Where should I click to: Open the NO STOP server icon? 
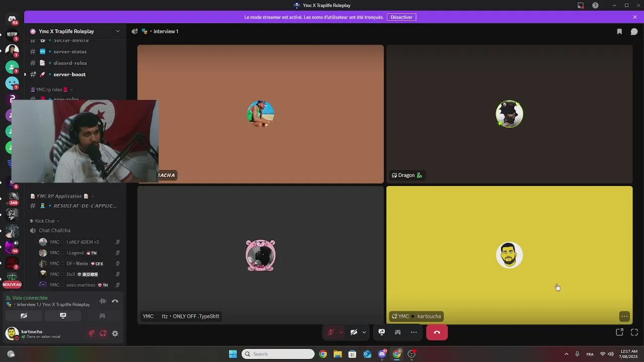coord(12,34)
